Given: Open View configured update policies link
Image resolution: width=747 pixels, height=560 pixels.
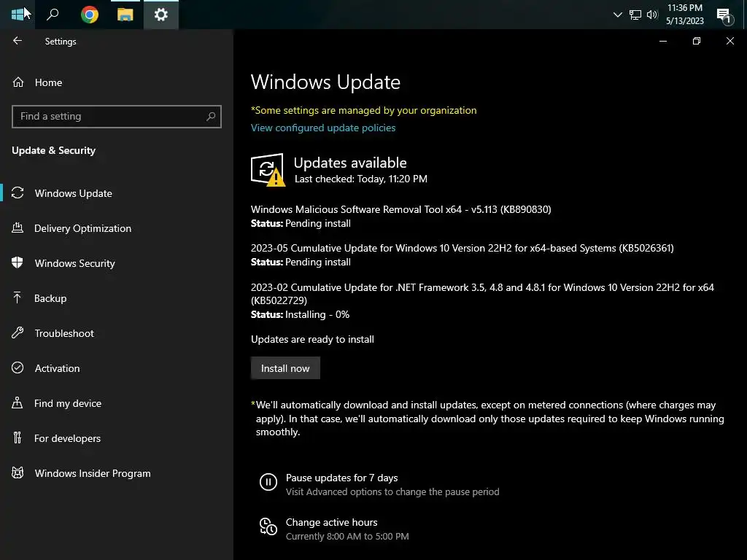Looking at the screenshot, I should tap(323, 128).
